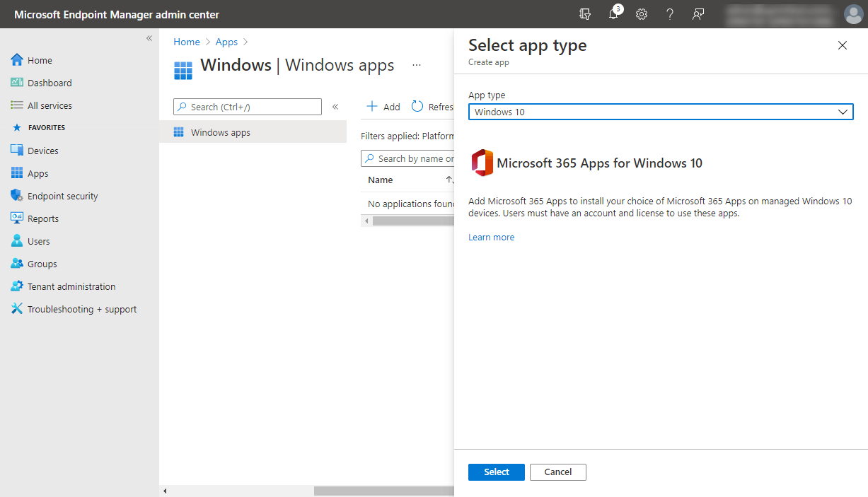Viewport: 868px width, 497px height.
Task: Click the Groups icon in sidebar
Action: click(x=16, y=263)
